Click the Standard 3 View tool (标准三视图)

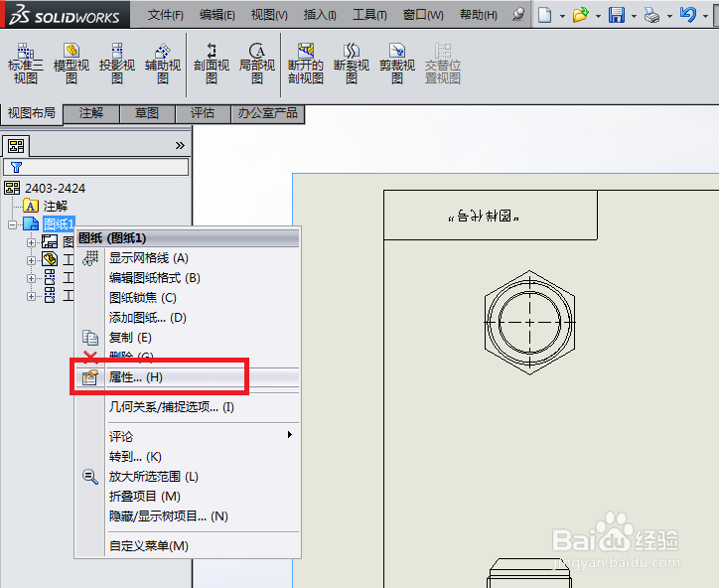click(25, 64)
